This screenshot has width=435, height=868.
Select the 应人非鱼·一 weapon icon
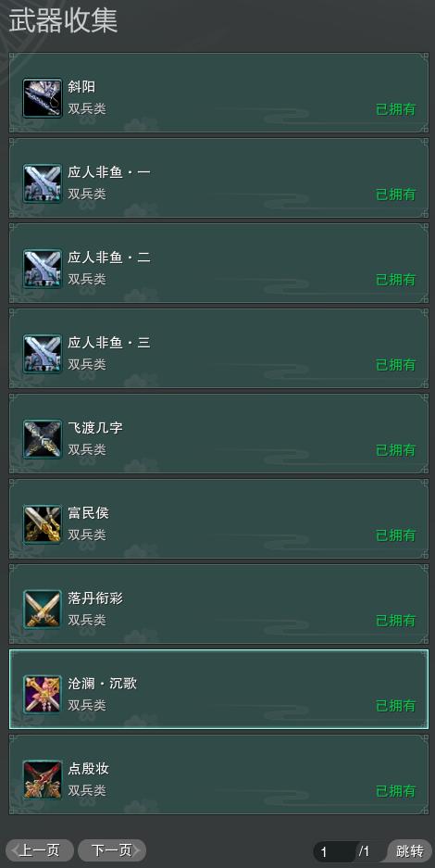(x=42, y=183)
